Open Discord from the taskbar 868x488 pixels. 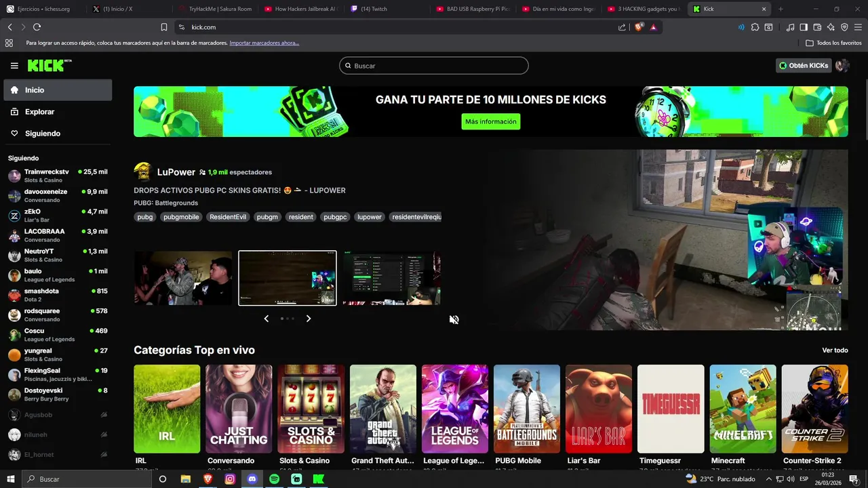(252, 479)
